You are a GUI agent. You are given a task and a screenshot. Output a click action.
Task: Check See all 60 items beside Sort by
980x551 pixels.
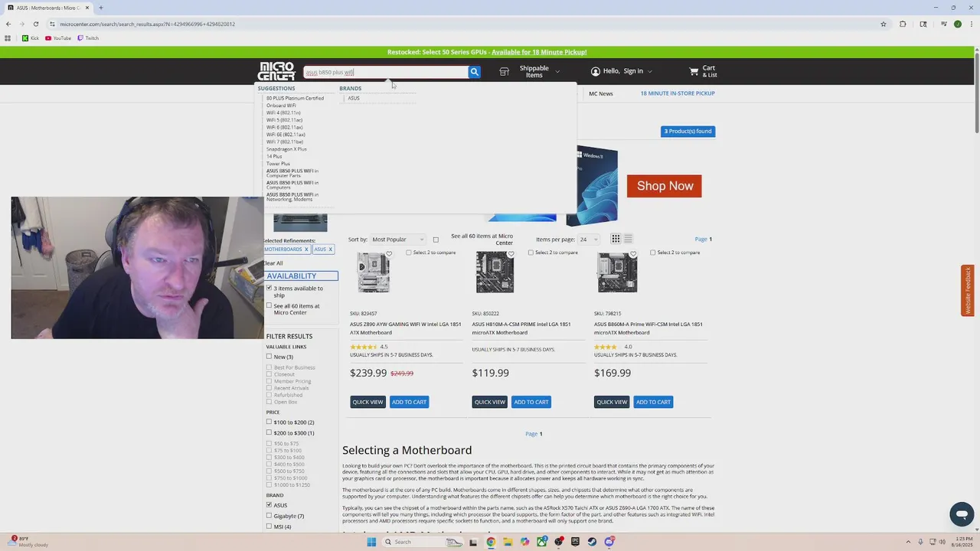tap(436, 240)
